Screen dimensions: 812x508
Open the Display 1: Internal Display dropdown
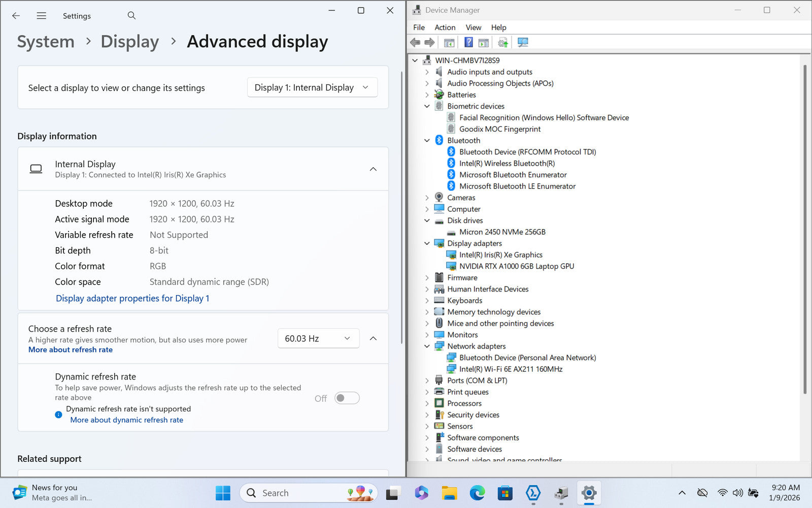click(312, 87)
